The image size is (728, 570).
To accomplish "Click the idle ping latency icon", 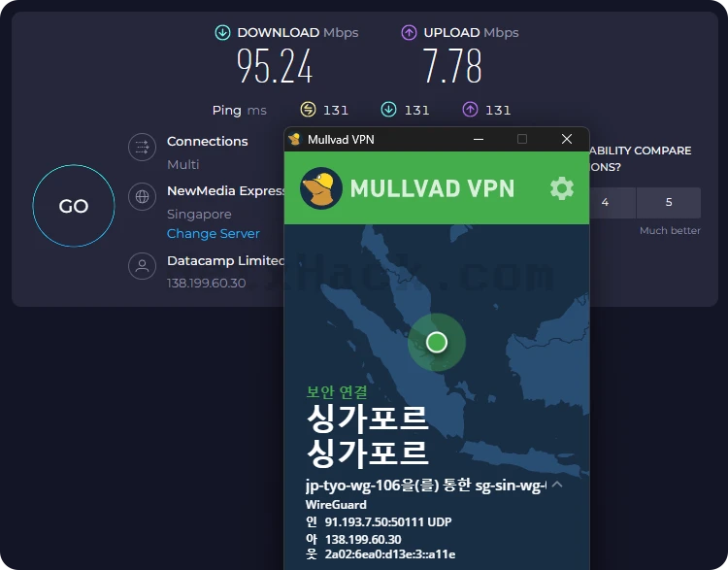I will 308,110.
